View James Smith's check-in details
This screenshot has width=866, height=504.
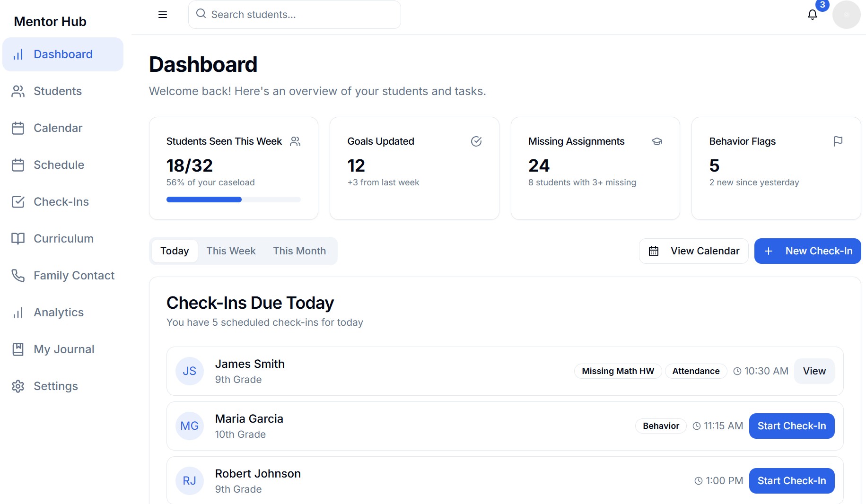pos(814,371)
